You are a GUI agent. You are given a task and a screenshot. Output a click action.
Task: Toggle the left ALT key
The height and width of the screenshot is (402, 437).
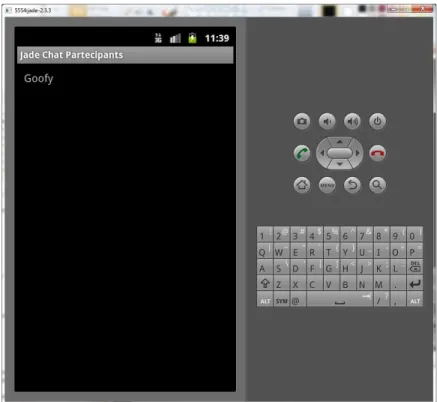(265, 300)
